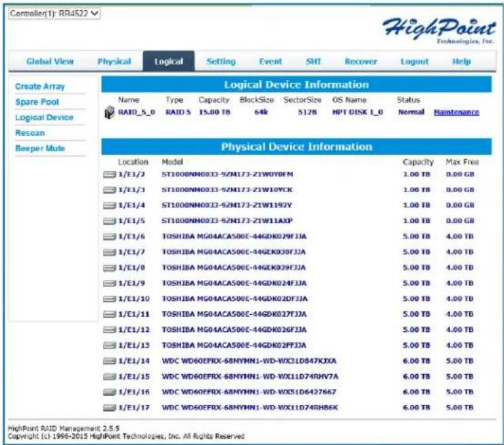Click the WDC model ending WX31D847KJXA
The width and height of the screenshot is (504, 445).
[249, 360]
